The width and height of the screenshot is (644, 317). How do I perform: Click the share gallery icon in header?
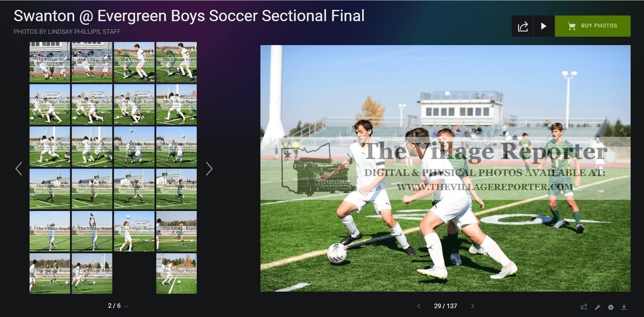(x=522, y=26)
